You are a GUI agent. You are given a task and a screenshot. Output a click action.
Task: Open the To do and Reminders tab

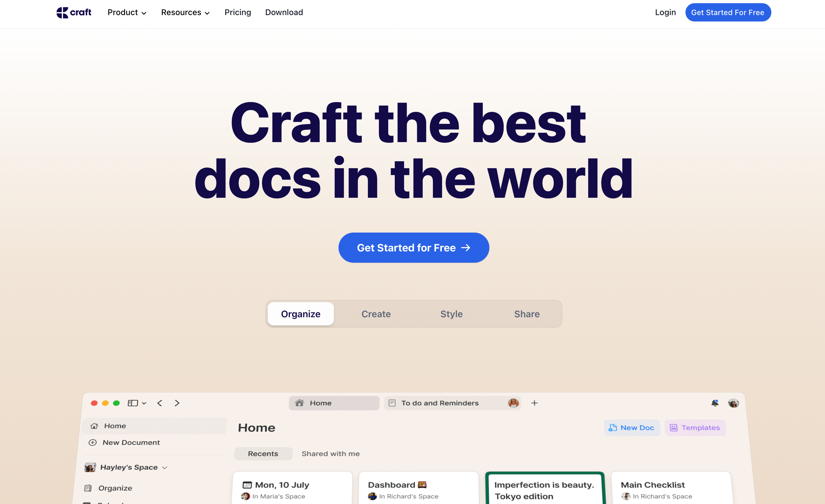(x=452, y=403)
